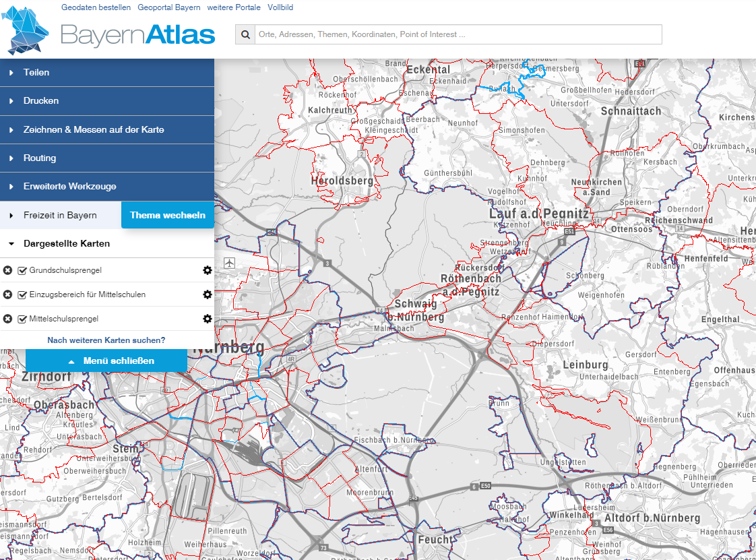Open settings gear for Grundschulsprengel

pos(207,270)
